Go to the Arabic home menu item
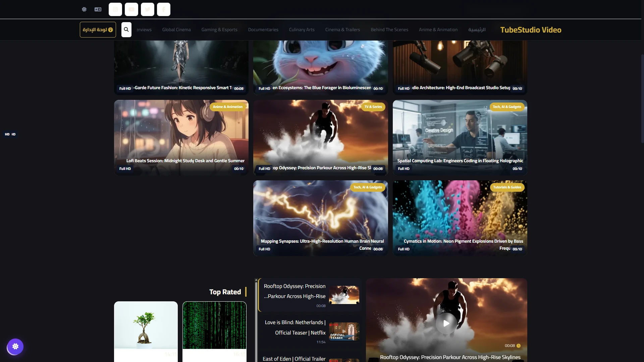The width and height of the screenshot is (644, 362). click(477, 29)
